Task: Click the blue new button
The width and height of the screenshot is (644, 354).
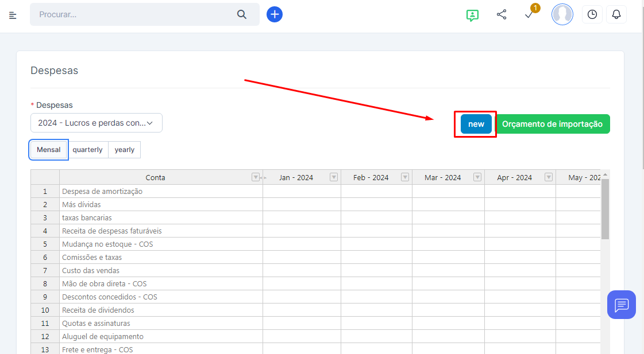Action: click(x=476, y=124)
